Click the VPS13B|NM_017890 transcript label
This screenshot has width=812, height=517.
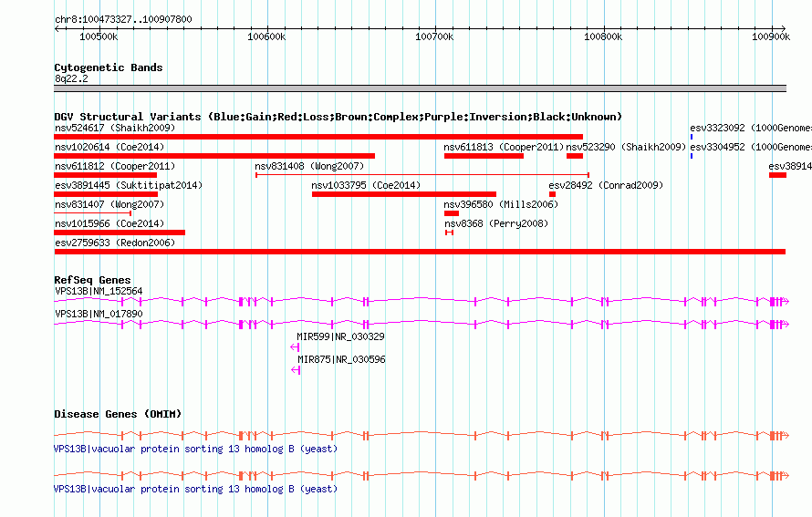[99, 314]
